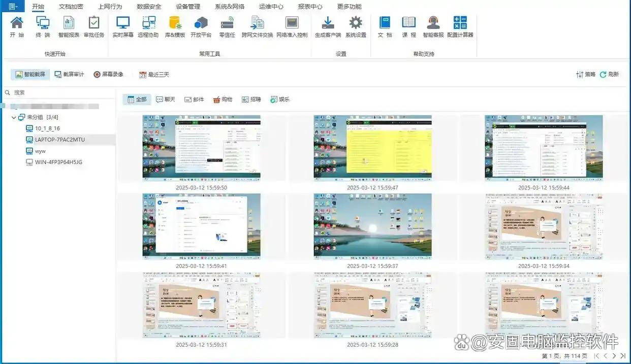
Task: Filter screenshots by 招聘 recruitment
Action: coord(251,100)
